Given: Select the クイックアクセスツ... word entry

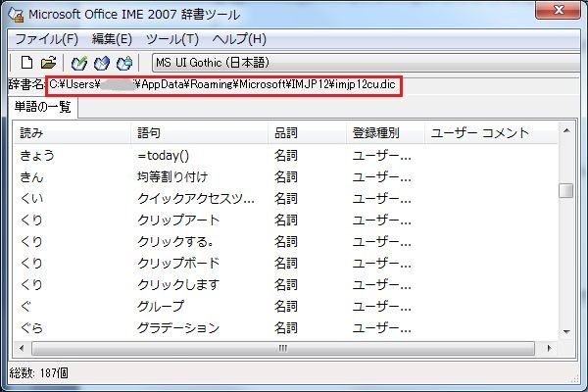Looking at the screenshot, I should [196, 198].
